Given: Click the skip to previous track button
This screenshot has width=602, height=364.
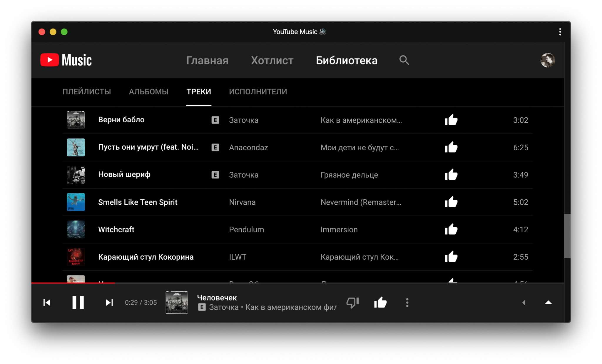Looking at the screenshot, I should (47, 302).
